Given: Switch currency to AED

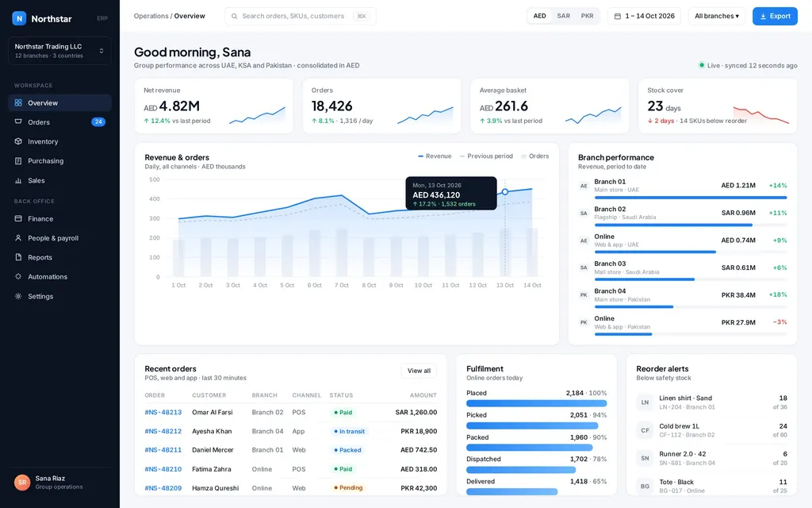Looking at the screenshot, I should 539,16.
